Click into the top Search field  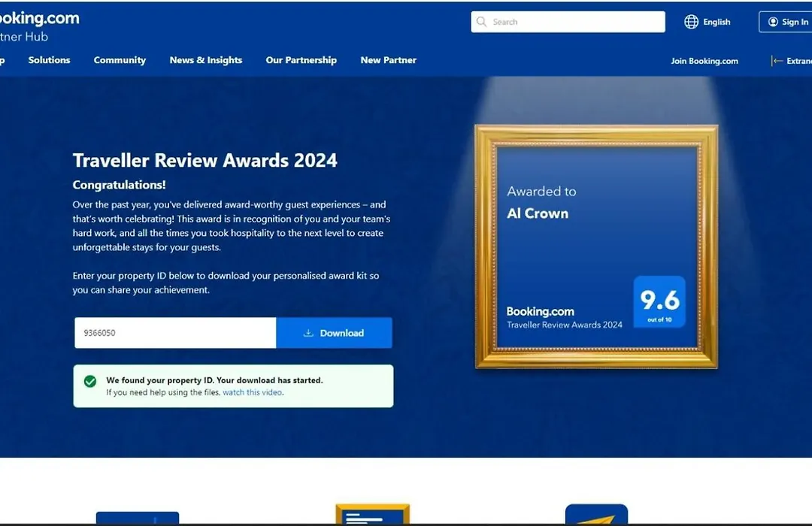pyautogui.click(x=568, y=22)
